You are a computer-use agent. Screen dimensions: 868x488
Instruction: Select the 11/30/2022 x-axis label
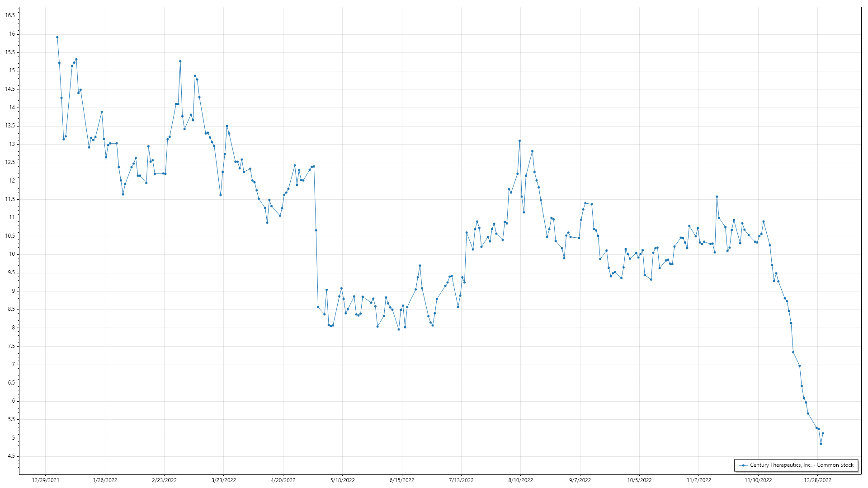(758, 480)
